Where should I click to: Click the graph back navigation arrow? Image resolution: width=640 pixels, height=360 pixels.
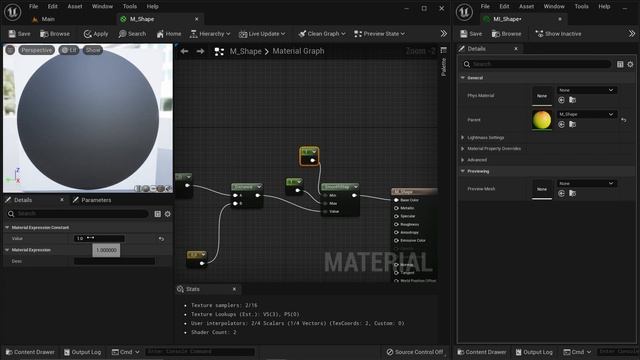pyautogui.click(x=184, y=51)
